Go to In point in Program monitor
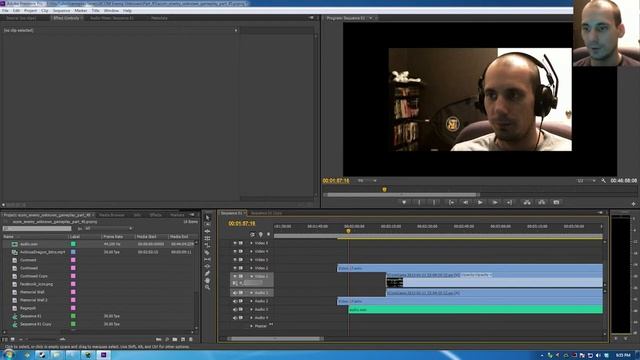 pos(451,202)
